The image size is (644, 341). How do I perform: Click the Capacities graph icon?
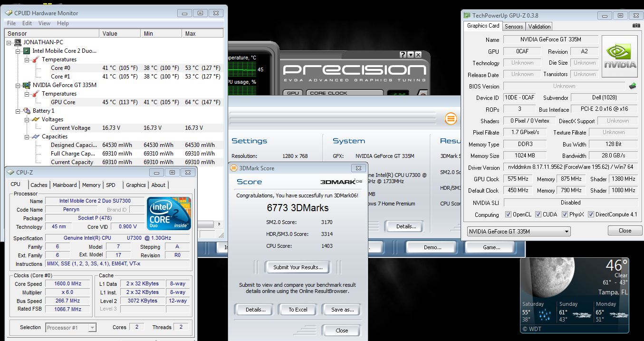click(x=36, y=136)
